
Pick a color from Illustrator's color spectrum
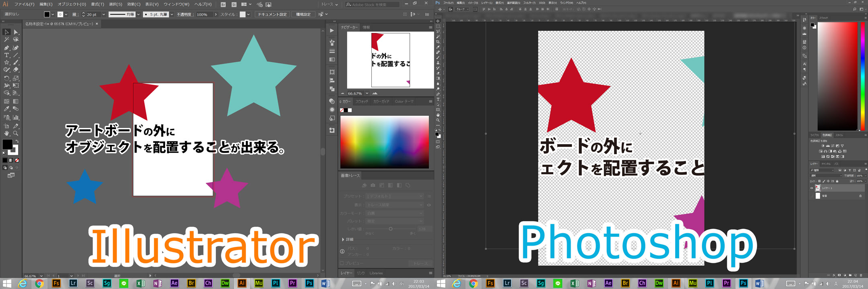pos(385,142)
